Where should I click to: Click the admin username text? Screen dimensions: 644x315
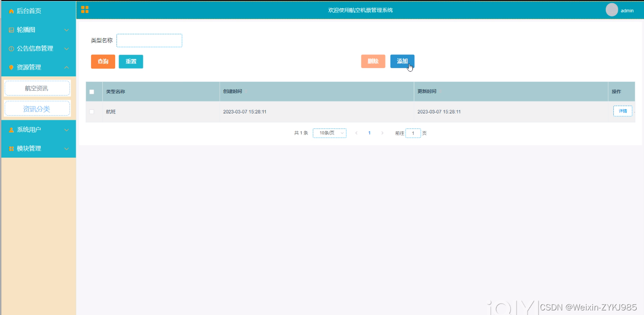click(x=627, y=11)
